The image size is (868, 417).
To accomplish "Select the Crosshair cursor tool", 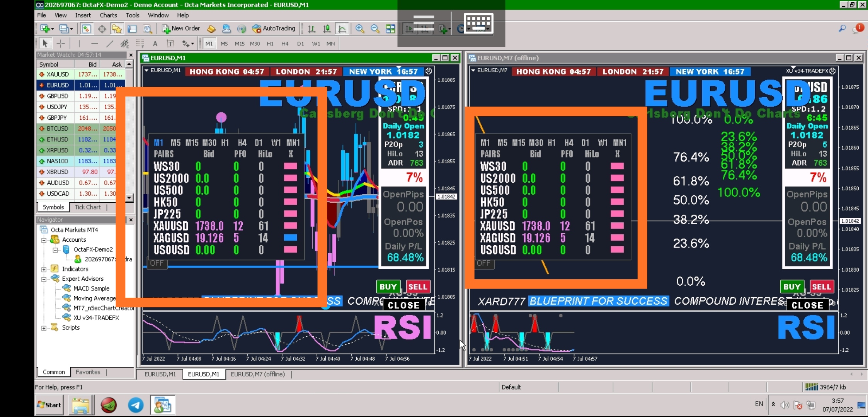I will coord(61,44).
